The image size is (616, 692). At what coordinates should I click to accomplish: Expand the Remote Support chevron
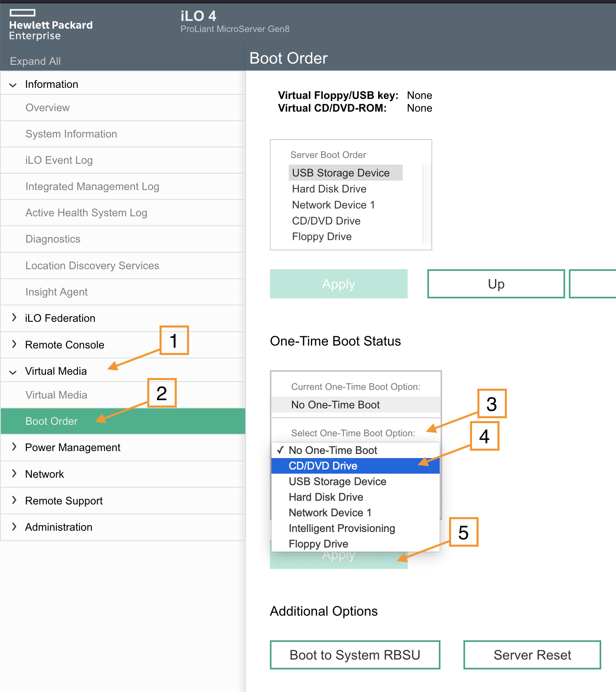[x=14, y=500]
